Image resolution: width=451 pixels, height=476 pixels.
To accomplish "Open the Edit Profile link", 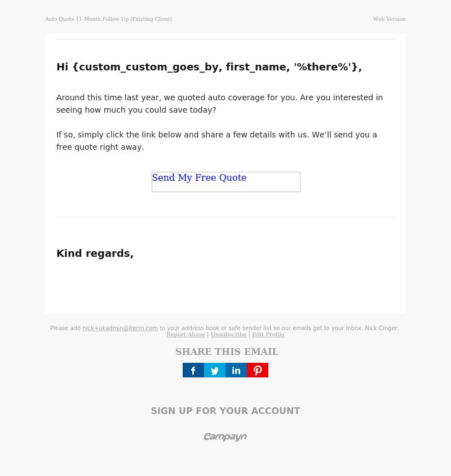I will (x=268, y=334).
